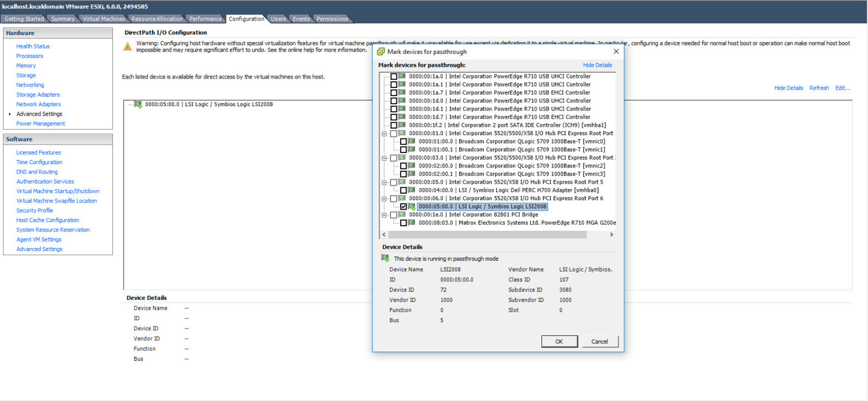Collapse the 0000:00:01.0 Root Port node
Screen dimensions: 868x401
(x=384, y=133)
